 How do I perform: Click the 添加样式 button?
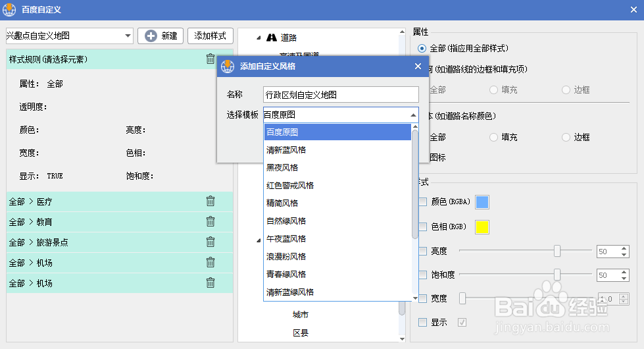tap(211, 36)
